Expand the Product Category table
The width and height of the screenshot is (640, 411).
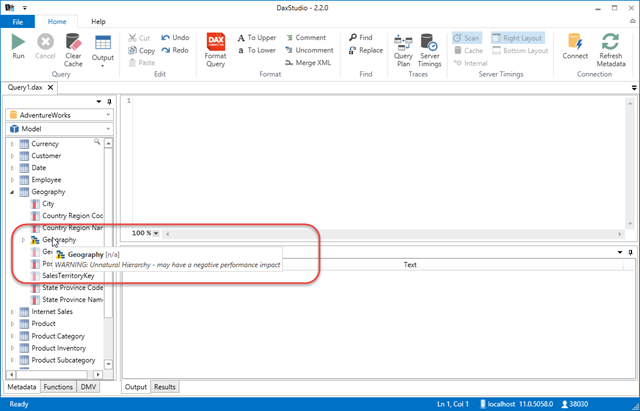click(12, 336)
